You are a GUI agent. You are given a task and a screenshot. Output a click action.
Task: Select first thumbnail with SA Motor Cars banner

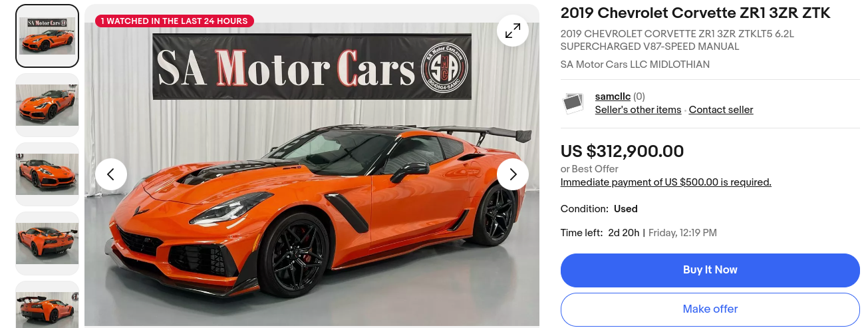[47, 36]
